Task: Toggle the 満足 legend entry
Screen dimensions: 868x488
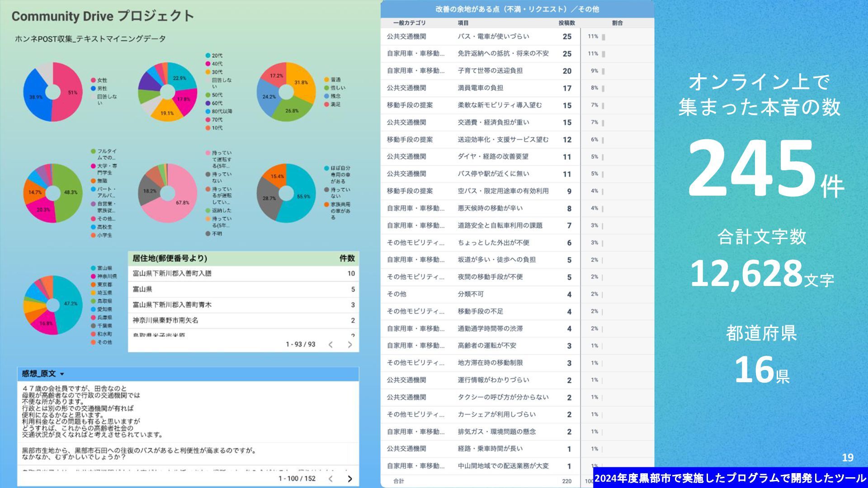Action: [x=335, y=104]
